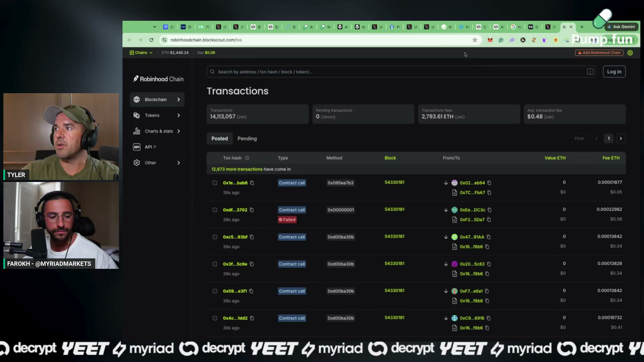Expand the Tokens sidebar menu
This screenshot has height=362, width=644.
(157, 115)
